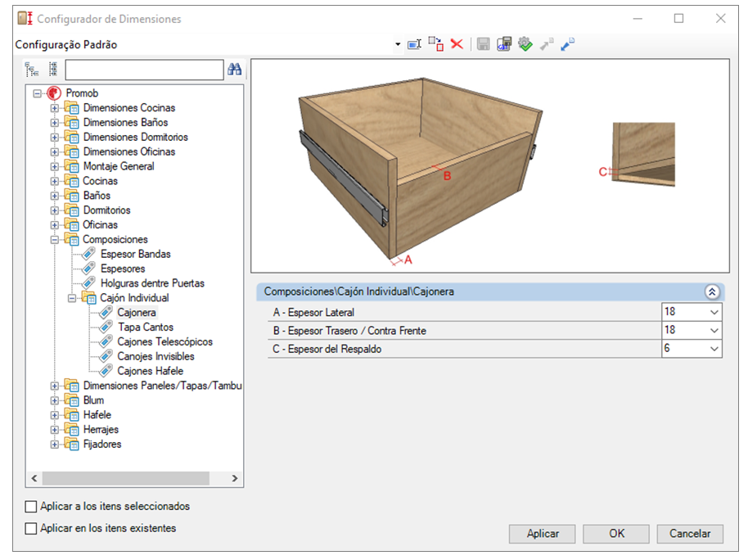Click the floppy disk save icon

(483, 44)
